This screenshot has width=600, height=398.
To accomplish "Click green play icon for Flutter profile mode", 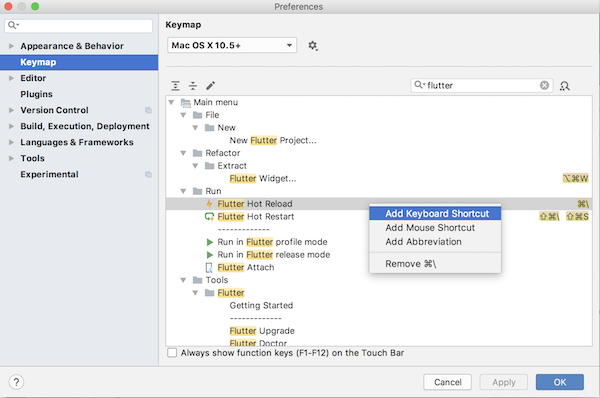I will [209, 242].
